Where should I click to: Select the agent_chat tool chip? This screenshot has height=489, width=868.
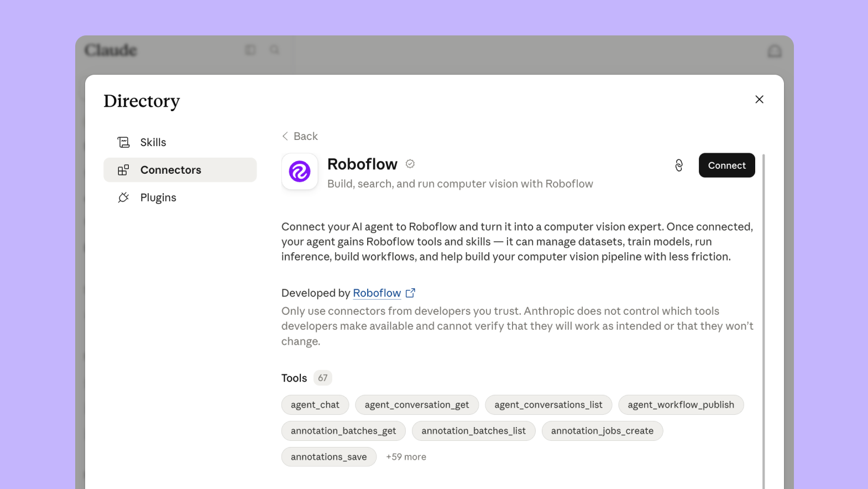(315, 405)
